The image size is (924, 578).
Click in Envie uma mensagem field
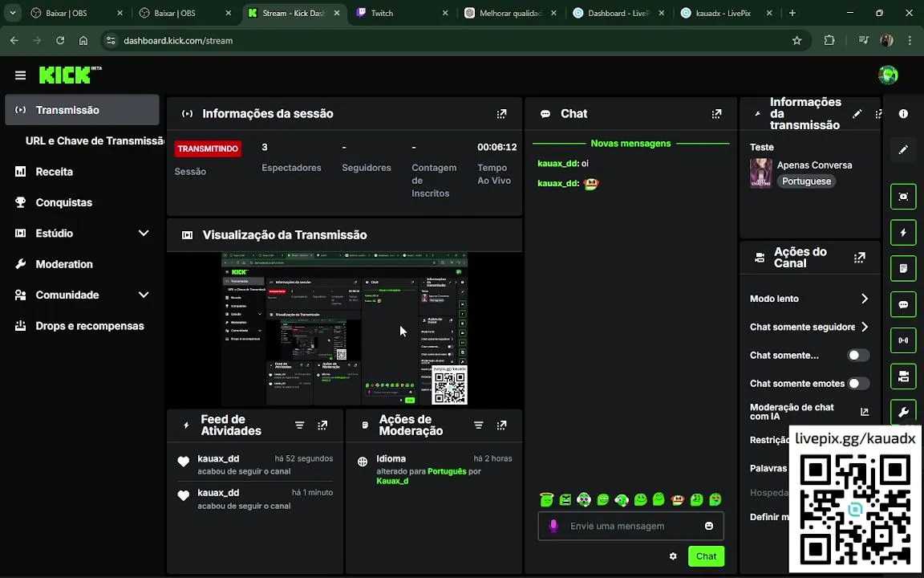click(630, 526)
